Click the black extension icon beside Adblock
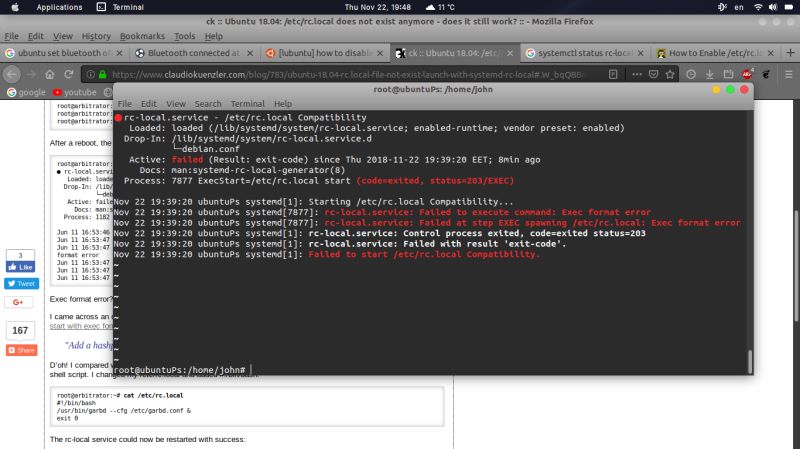Image resolution: width=800 pixels, height=449 pixels. (766, 74)
